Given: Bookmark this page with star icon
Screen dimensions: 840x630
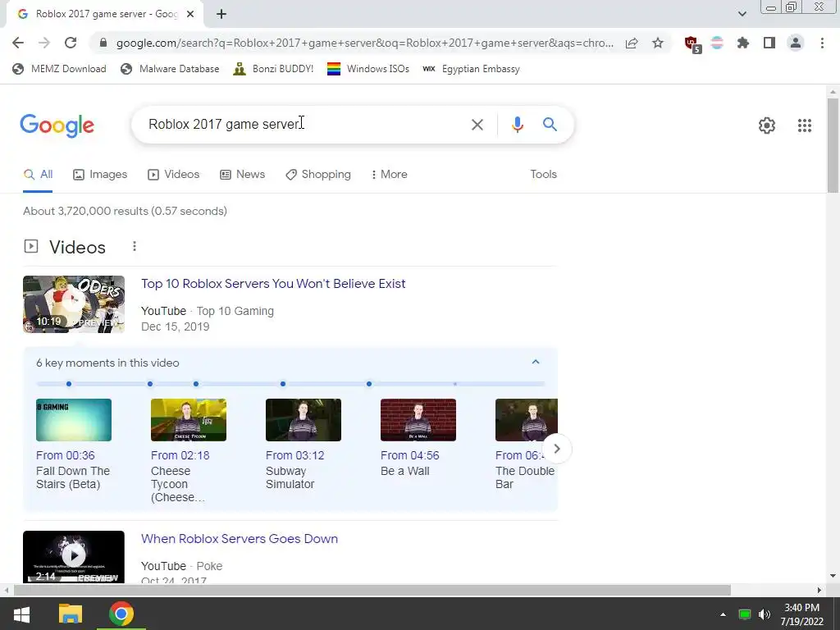Looking at the screenshot, I should pos(658,43).
